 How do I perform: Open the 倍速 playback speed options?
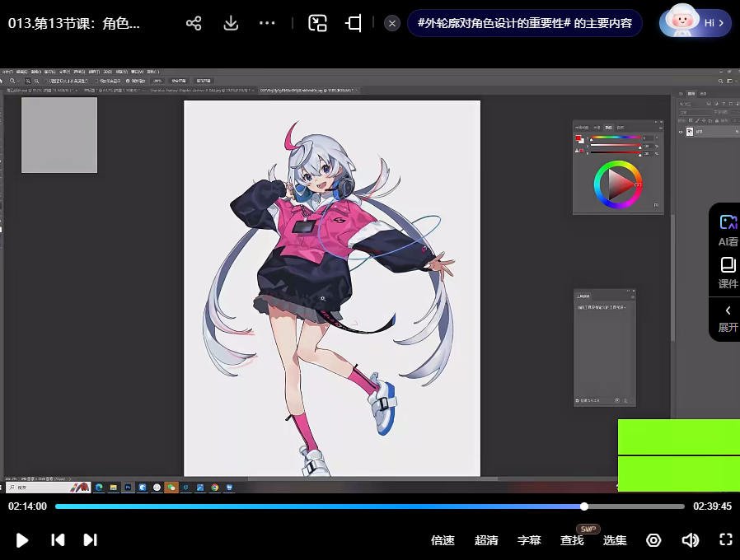[x=443, y=539]
